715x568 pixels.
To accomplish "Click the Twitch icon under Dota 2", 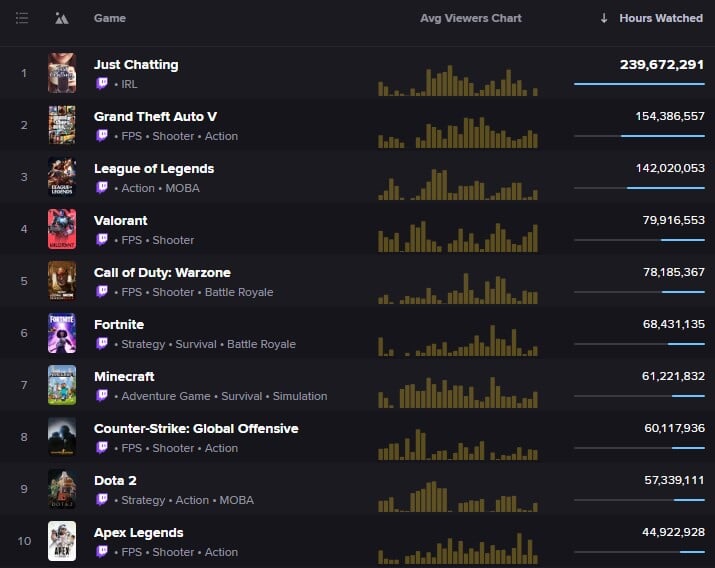I will point(101,500).
